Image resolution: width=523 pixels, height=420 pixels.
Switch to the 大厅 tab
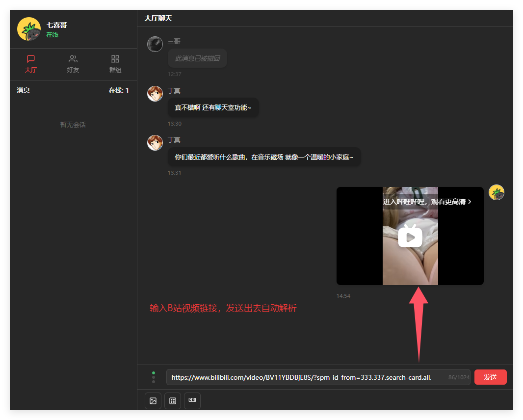pyautogui.click(x=31, y=64)
